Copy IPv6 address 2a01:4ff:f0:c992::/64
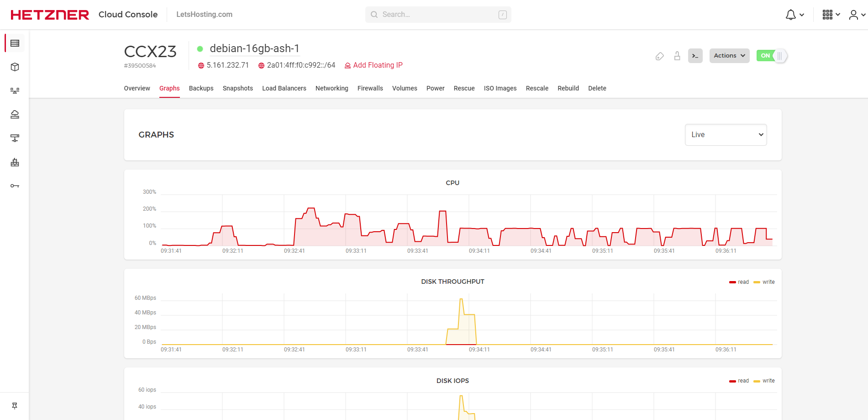 tap(301, 65)
